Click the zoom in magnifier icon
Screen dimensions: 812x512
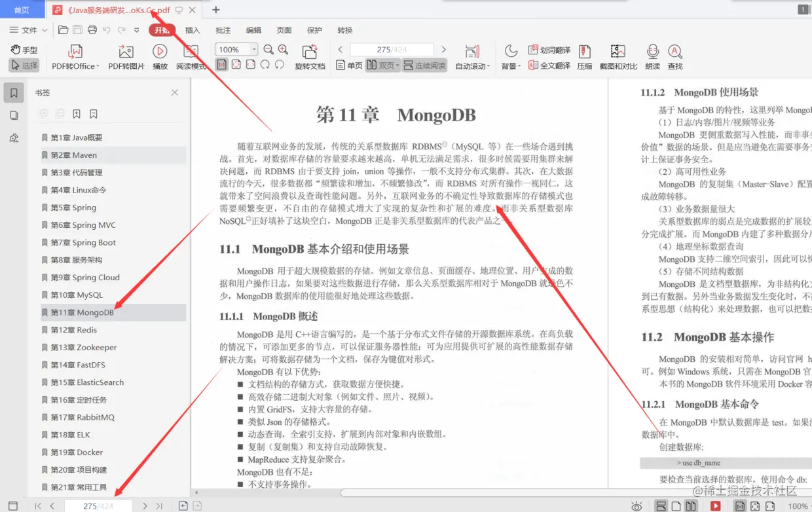283,49
